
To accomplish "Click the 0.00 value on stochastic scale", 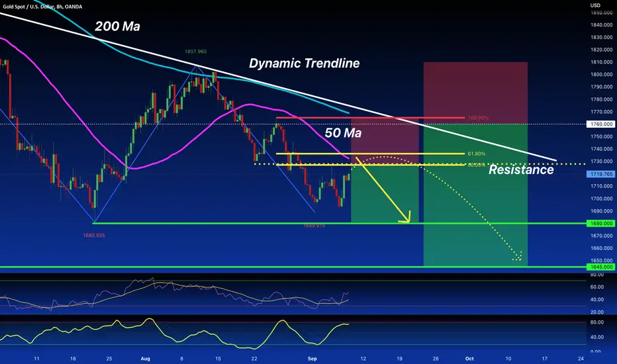I will pos(595,351).
